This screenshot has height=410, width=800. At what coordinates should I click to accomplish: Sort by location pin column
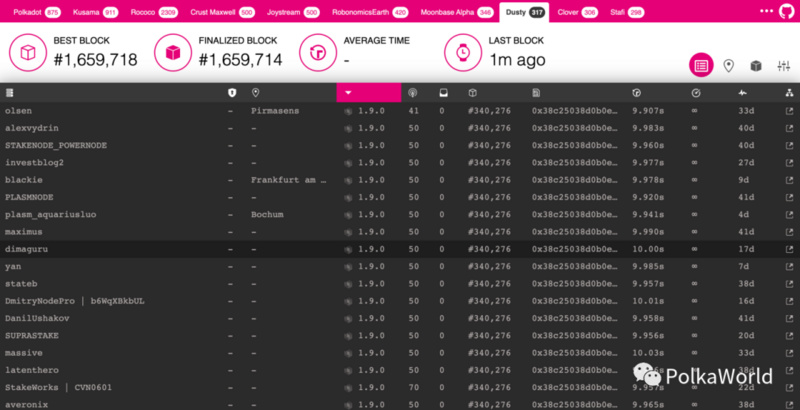(256, 93)
